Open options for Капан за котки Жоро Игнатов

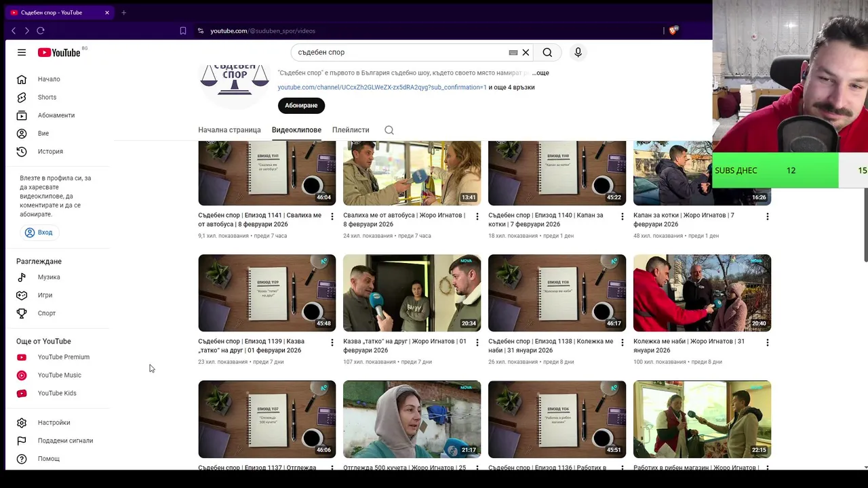[767, 216]
